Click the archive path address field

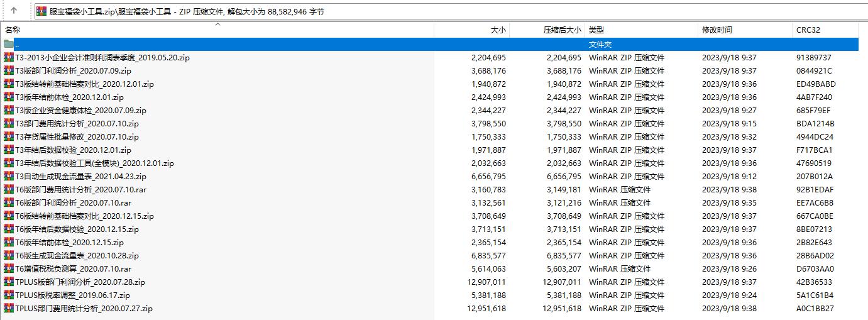click(449, 11)
